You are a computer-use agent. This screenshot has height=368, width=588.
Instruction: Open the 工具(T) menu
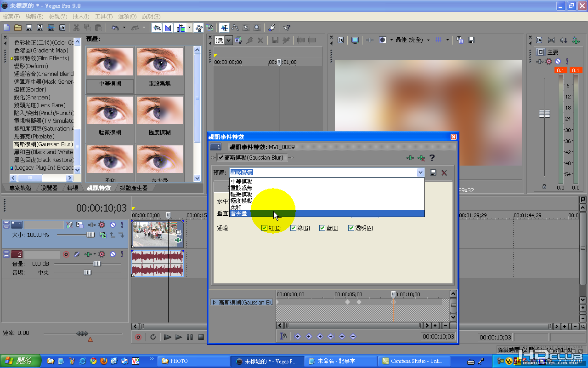tap(104, 17)
